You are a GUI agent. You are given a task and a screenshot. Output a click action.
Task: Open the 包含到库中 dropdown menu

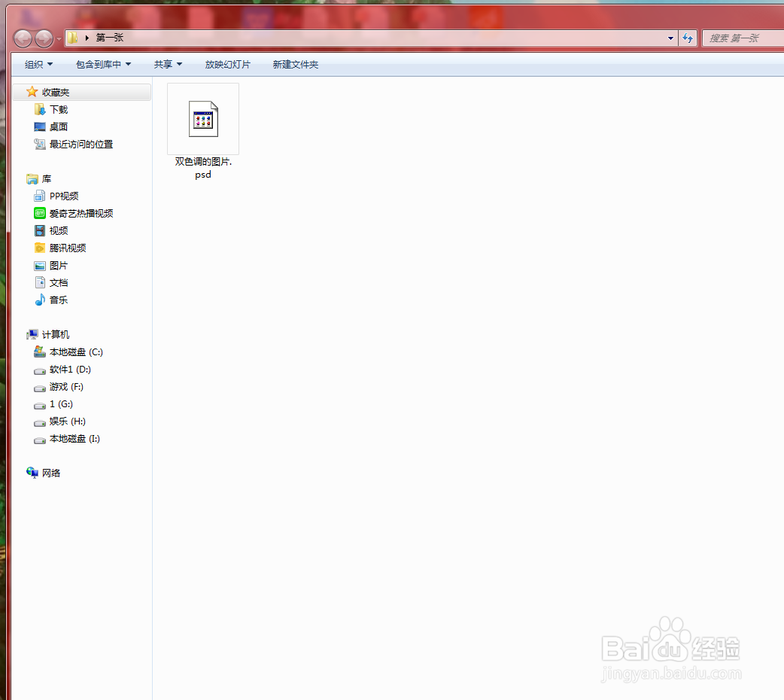[x=103, y=65]
